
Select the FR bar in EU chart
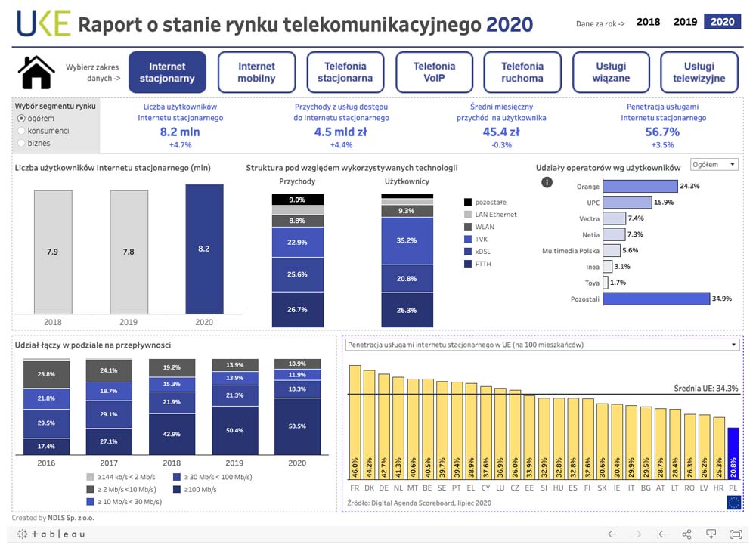(355, 423)
